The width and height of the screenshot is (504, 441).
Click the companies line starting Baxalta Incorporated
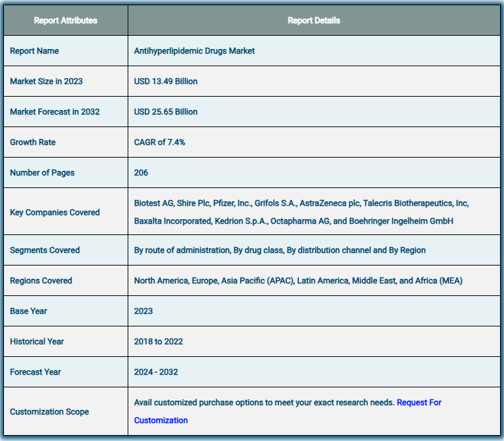[x=294, y=221]
